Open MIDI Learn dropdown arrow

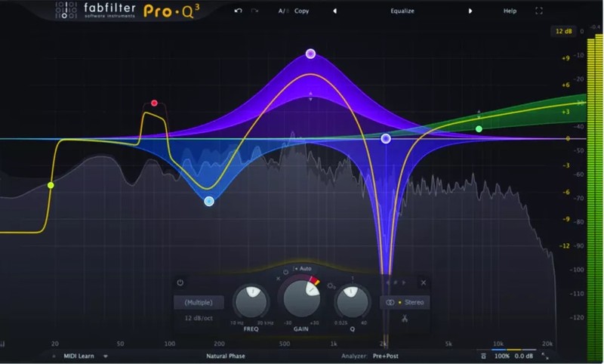click(105, 356)
